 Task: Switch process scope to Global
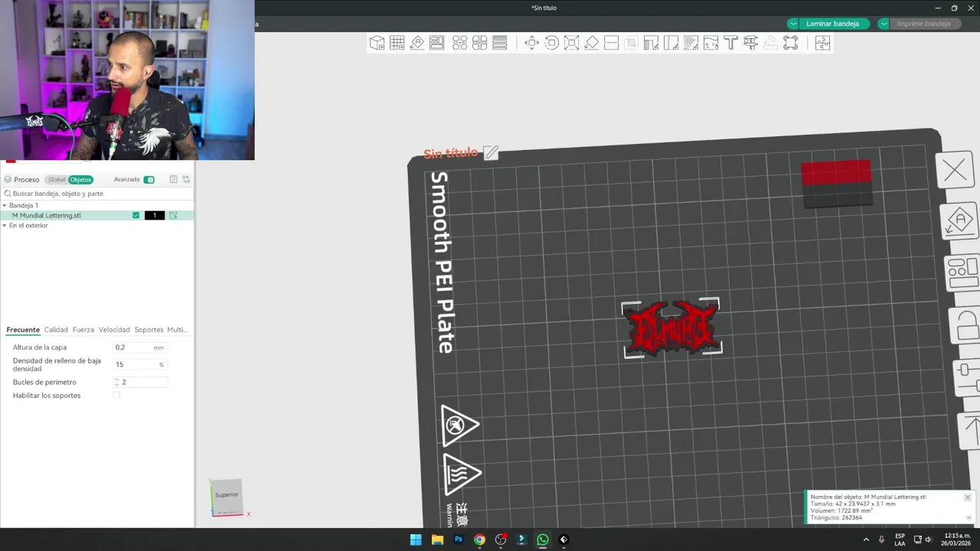pos(57,180)
